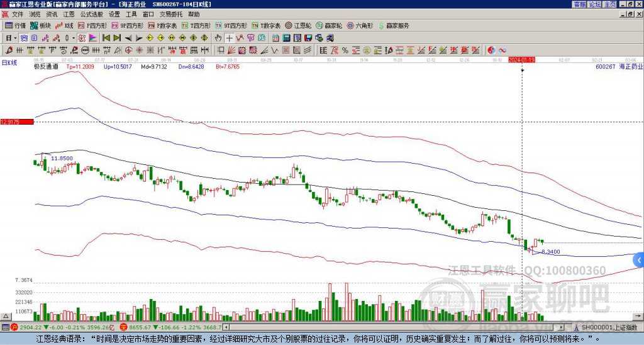Open the 六角形 hexagon tool
This screenshot has height=345, width=644.
(x=360, y=25)
